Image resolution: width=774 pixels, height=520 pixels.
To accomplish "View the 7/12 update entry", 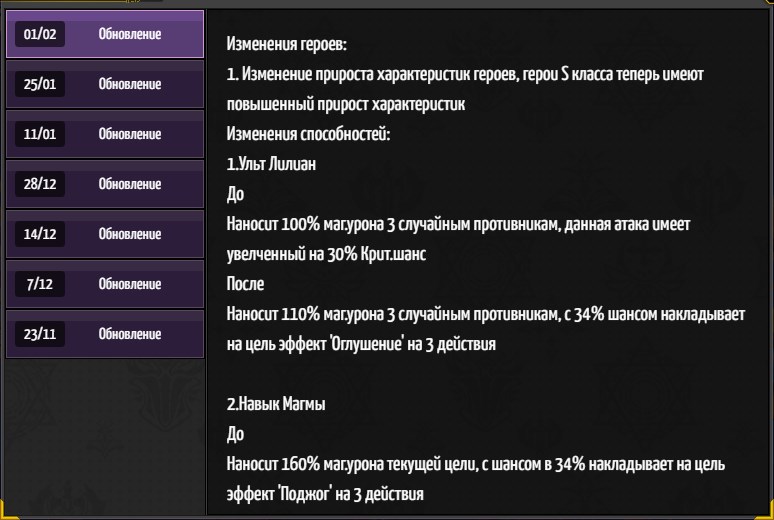I will tap(105, 284).
